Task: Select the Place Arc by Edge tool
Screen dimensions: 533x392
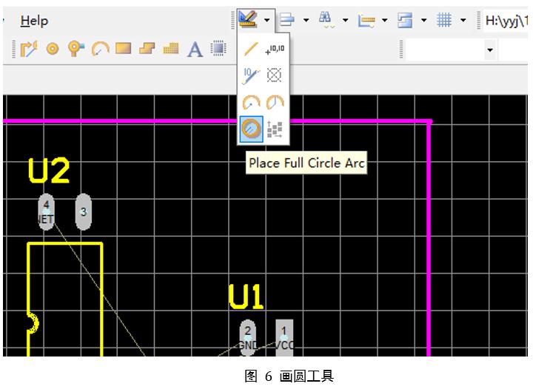Action: point(100,49)
